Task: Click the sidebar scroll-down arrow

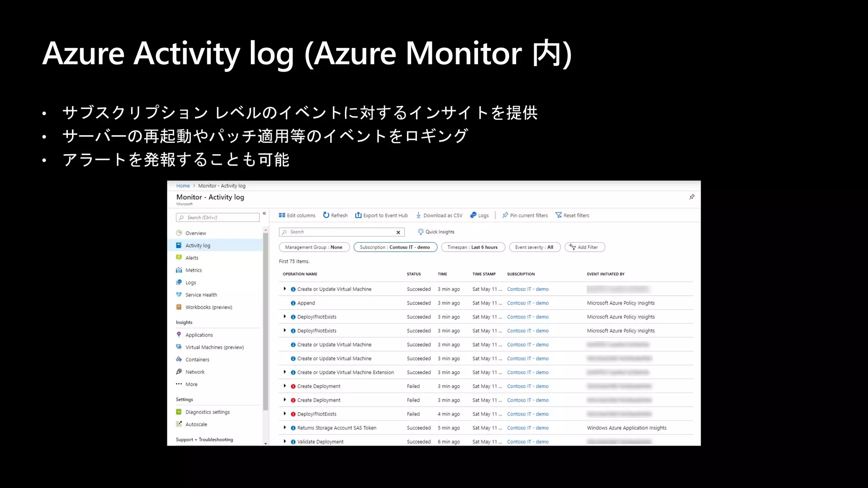Action: coord(266,443)
